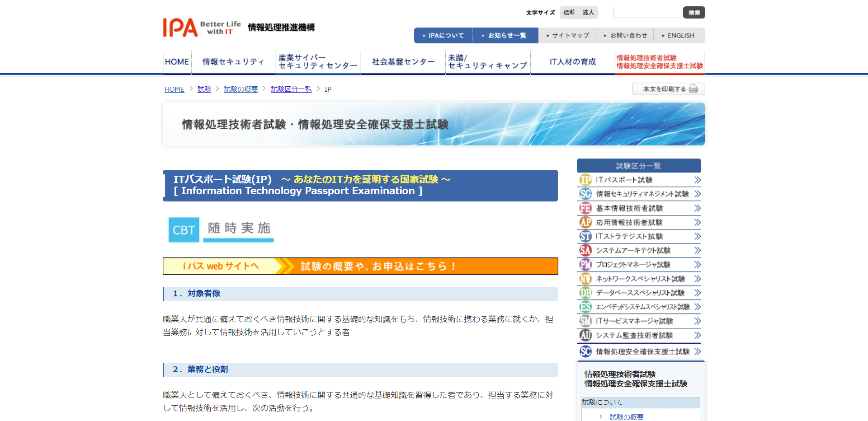Click the ES badge icon for エンベデッドシステムスペシャリスト試験
868x421 pixels.
[x=585, y=307]
